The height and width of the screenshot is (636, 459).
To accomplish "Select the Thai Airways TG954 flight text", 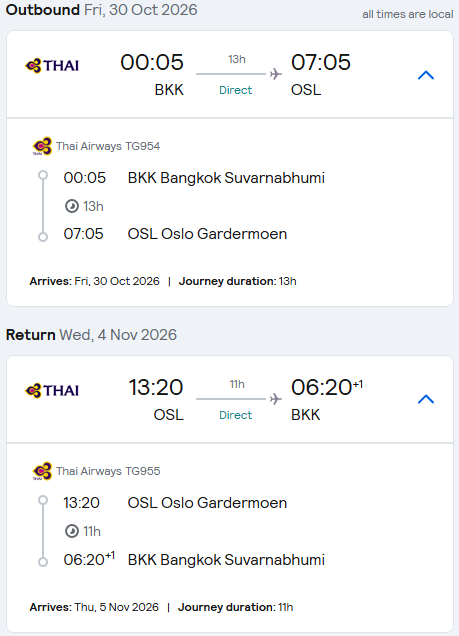I will [x=108, y=146].
